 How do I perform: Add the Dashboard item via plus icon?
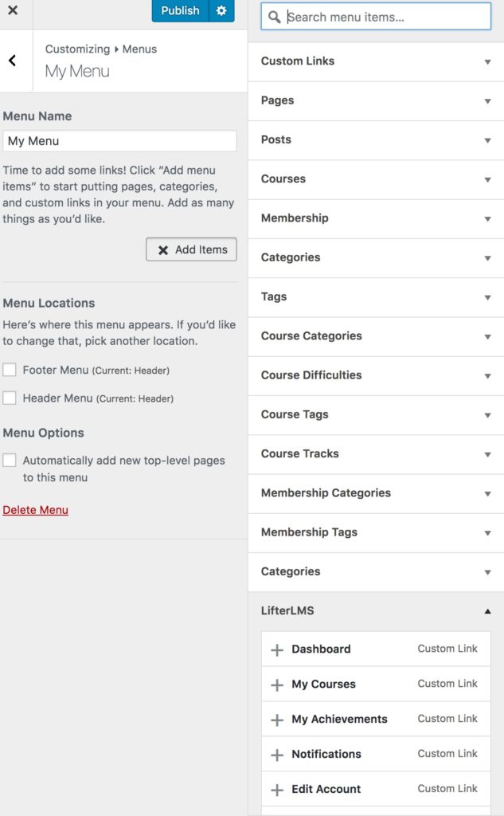point(277,649)
